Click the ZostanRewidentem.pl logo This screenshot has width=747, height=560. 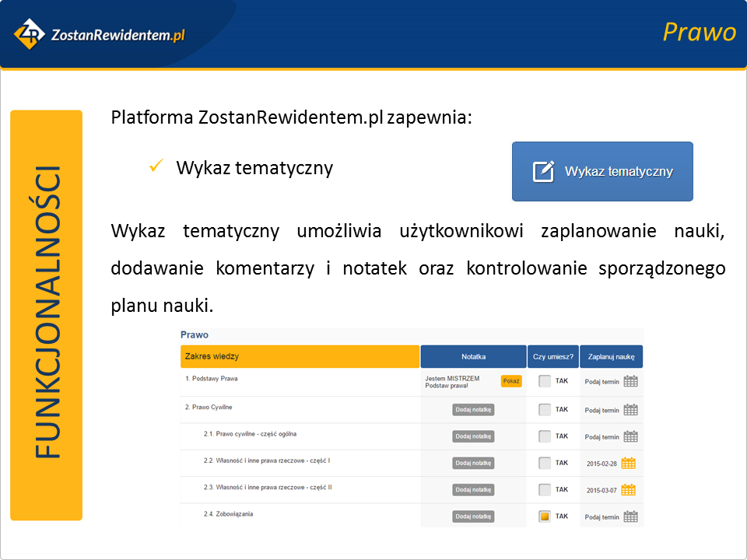click(x=100, y=34)
